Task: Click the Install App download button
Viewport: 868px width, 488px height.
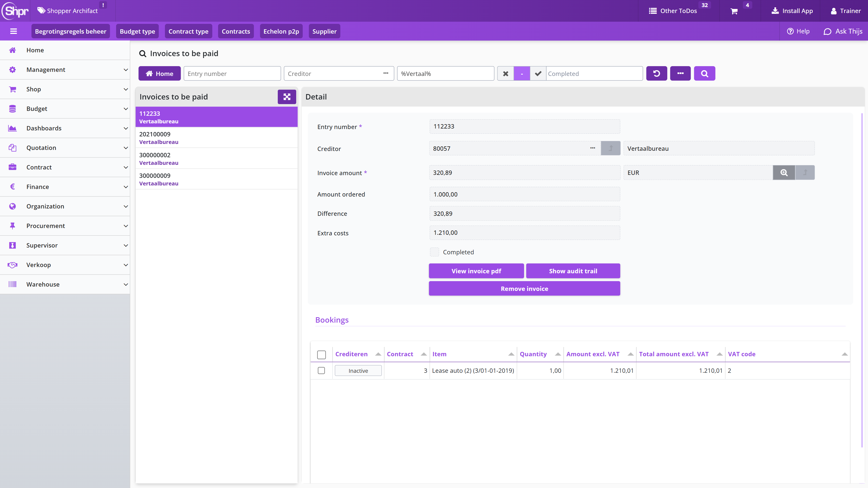Action: click(x=792, y=11)
